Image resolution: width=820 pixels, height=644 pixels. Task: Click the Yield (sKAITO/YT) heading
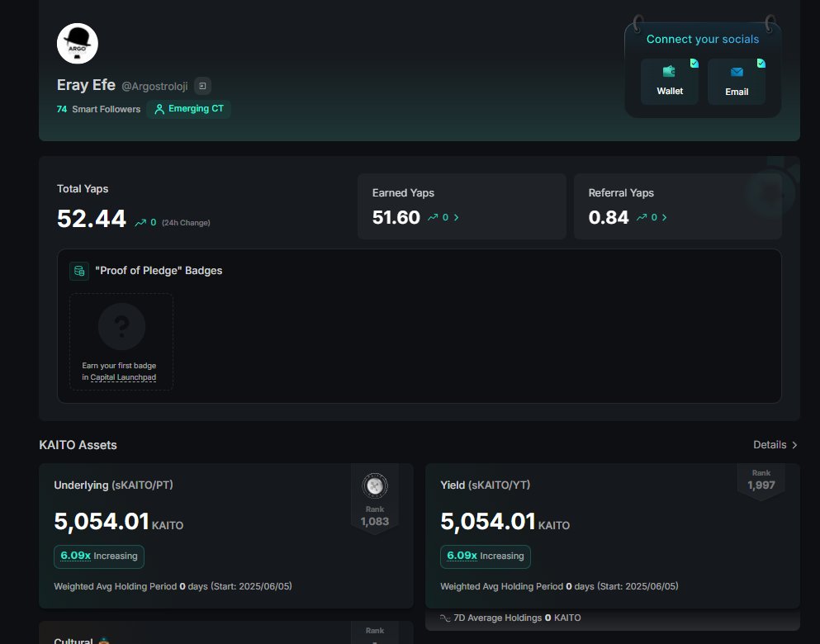coord(486,485)
